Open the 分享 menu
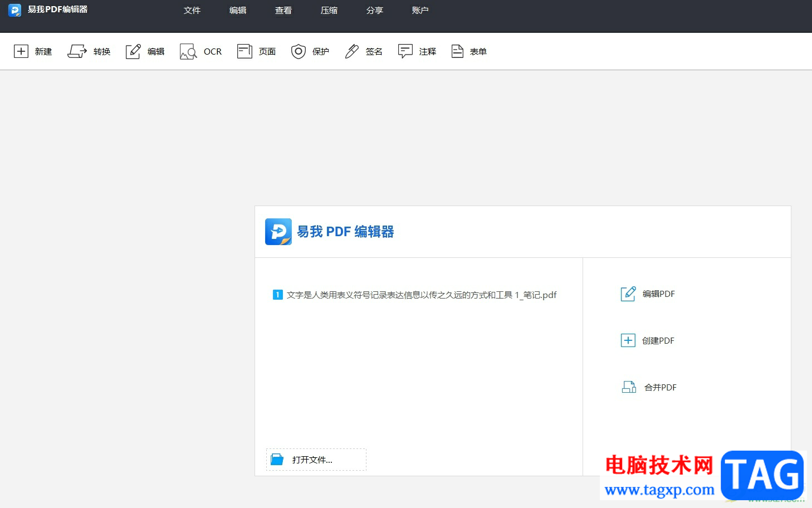Image resolution: width=812 pixels, height=508 pixels. (x=375, y=11)
